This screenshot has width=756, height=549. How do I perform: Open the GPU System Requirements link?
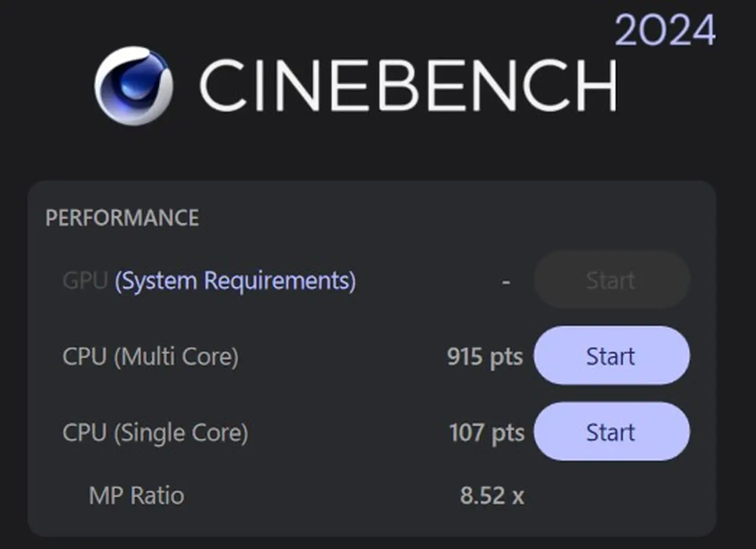235,280
